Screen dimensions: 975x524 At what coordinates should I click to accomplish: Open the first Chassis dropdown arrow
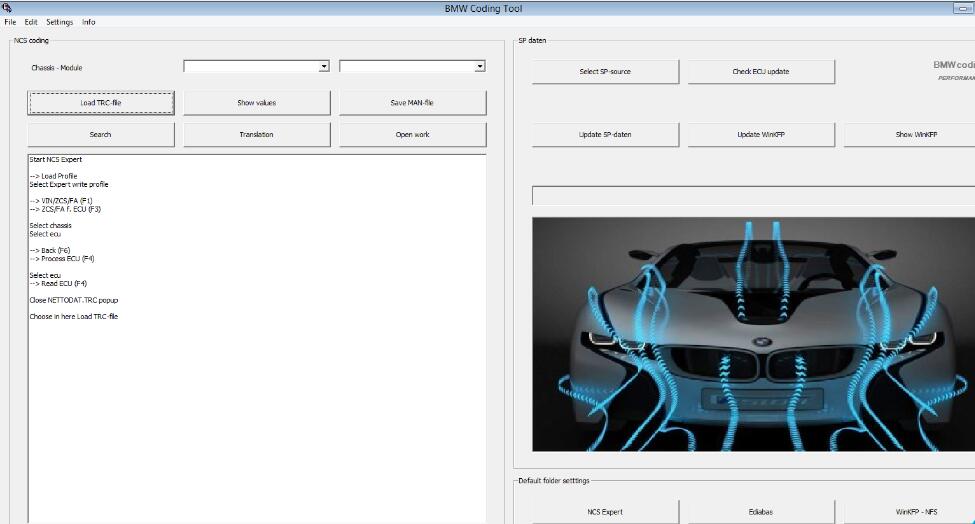click(324, 67)
